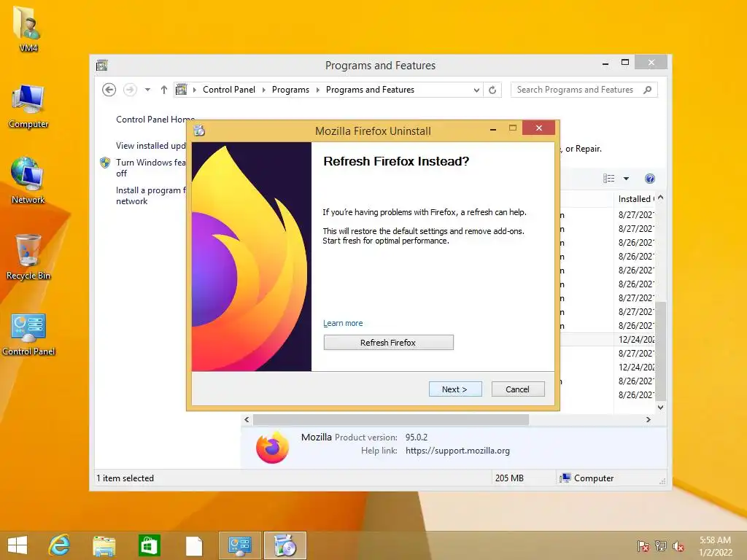Close the Mozilla Firefox Uninstall dialog

538,128
